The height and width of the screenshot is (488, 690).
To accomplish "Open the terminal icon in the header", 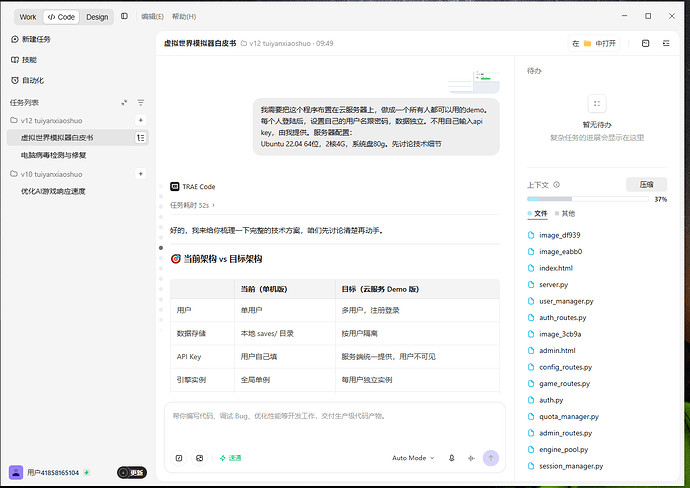I will 646,43.
